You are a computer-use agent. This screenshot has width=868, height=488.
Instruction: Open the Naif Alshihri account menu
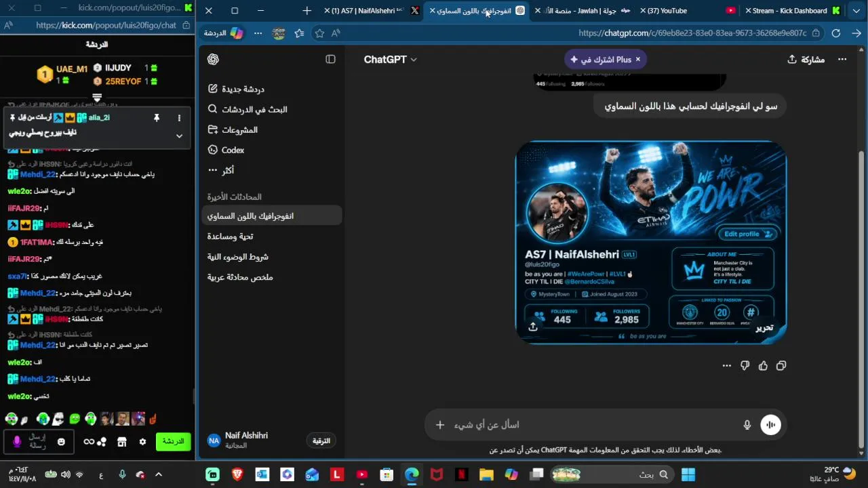click(239, 441)
